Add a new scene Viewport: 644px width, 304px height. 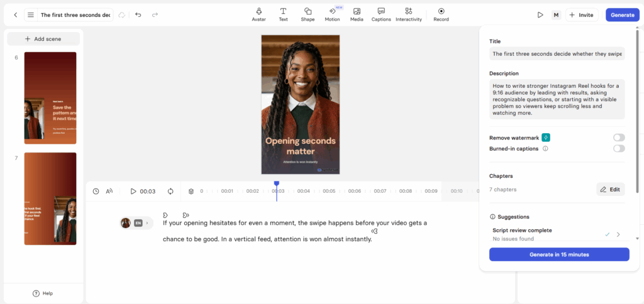43,39
